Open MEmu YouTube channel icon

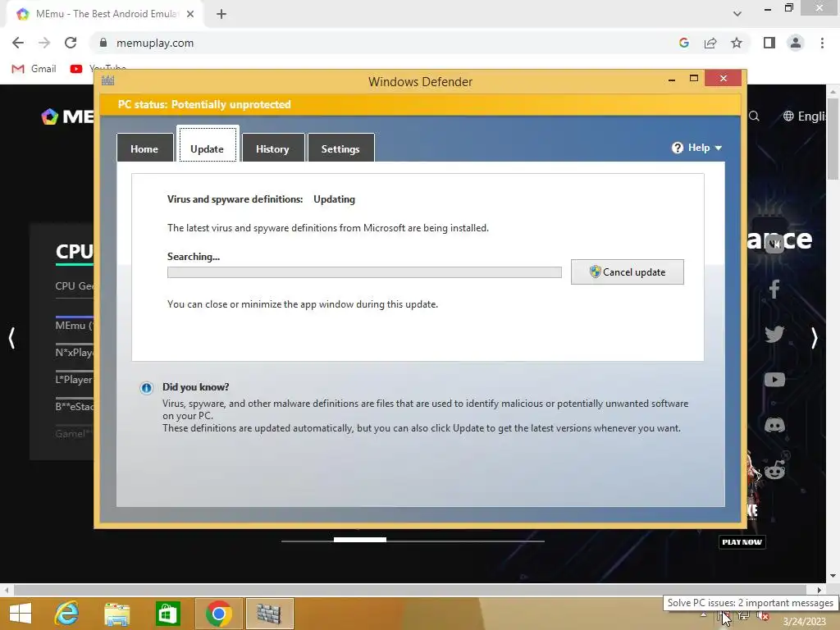(774, 380)
